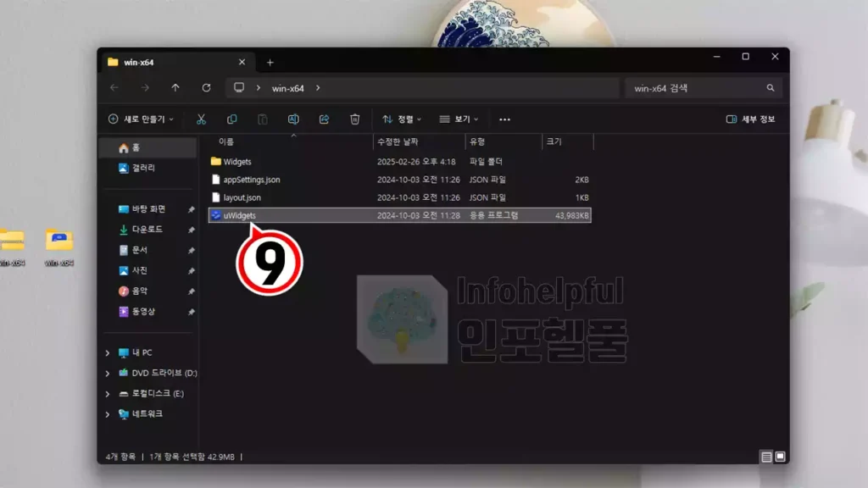Image resolution: width=868 pixels, height=488 pixels.
Task: Click the Delete trash can icon
Action: coord(355,119)
